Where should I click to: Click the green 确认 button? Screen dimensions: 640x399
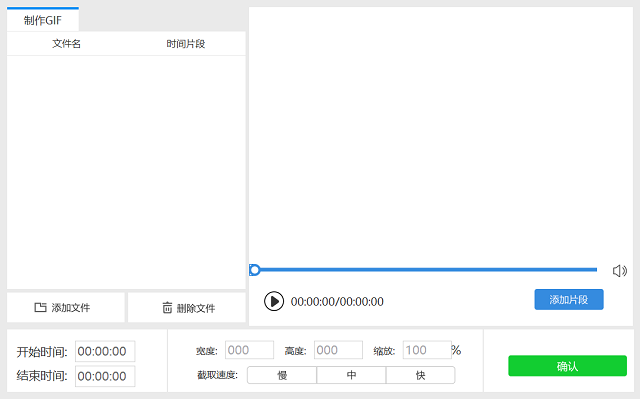567,366
